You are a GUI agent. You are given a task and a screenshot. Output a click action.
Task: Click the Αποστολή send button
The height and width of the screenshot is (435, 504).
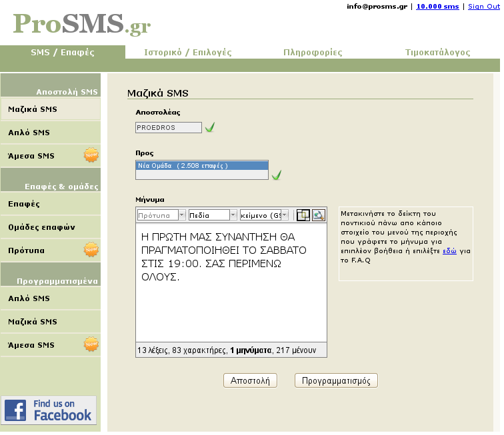point(250,380)
